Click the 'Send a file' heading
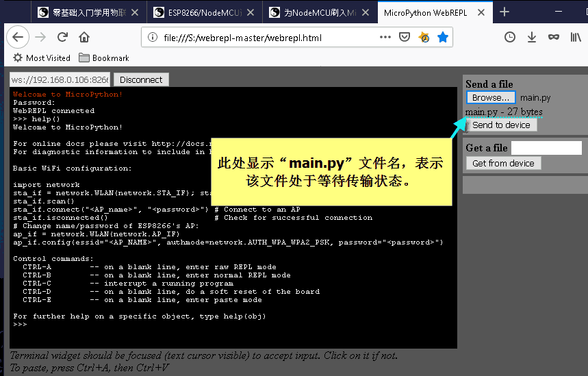The image size is (588, 376). [x=489, y=84]
